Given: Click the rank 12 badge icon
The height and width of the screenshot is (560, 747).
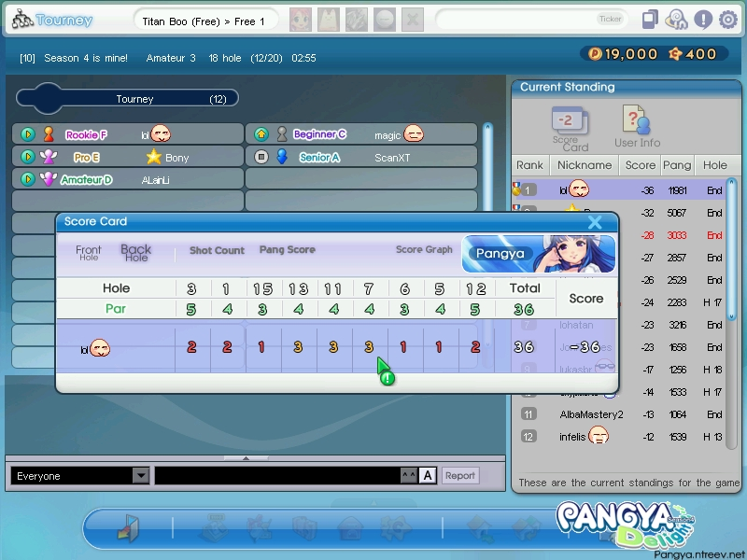Looking at the screenshot, I should [x=529, y=437].
